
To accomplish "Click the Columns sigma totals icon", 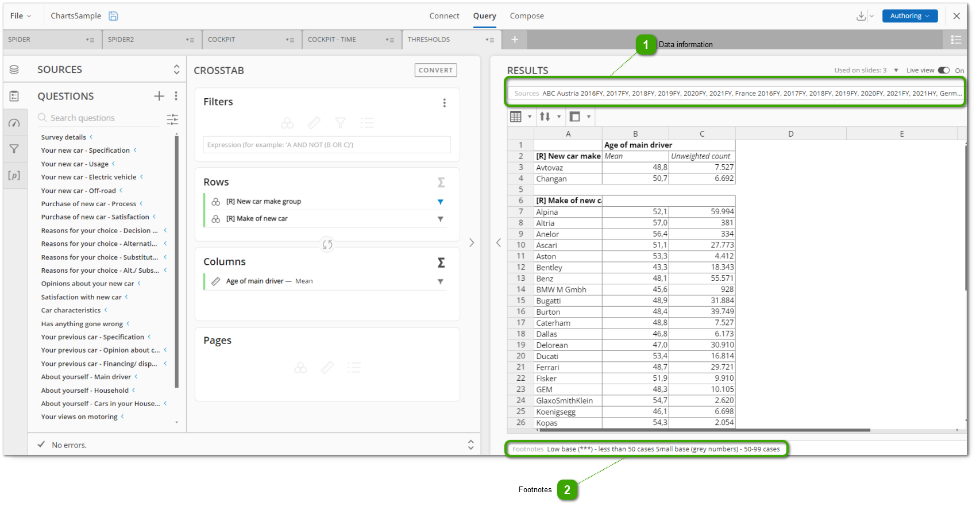I will click(x=441, y=262).
